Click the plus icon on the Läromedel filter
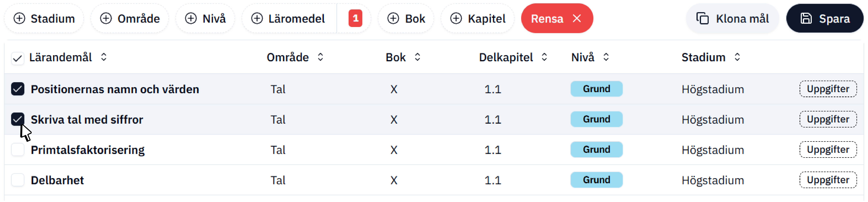Image resolution: width=868 pixels, height=202 pixels. (x=257, y=19)
